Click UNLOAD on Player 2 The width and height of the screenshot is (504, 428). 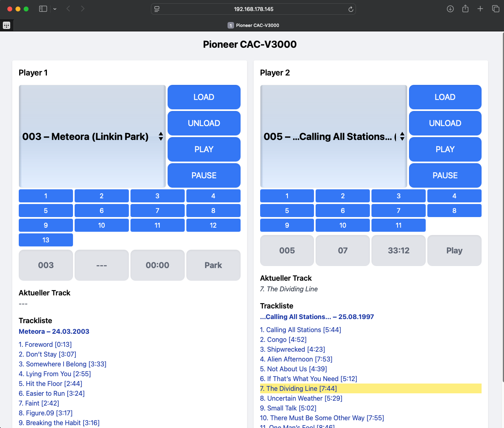(445, 123)
